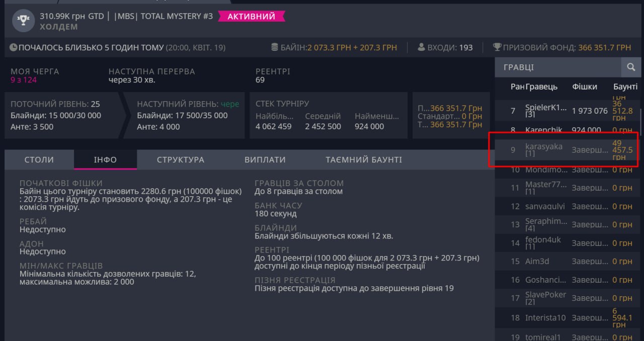
Task: Click the trophy icon by Призовий фонд
Action: [497, 47]
